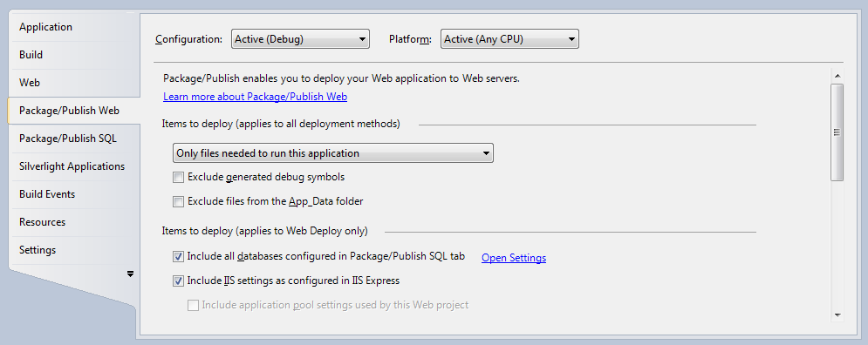Image resolution: width=868 pixels, height=345 pixels.
Task: Toggle Include IIS settings checkbox
Action: (178, 281)
